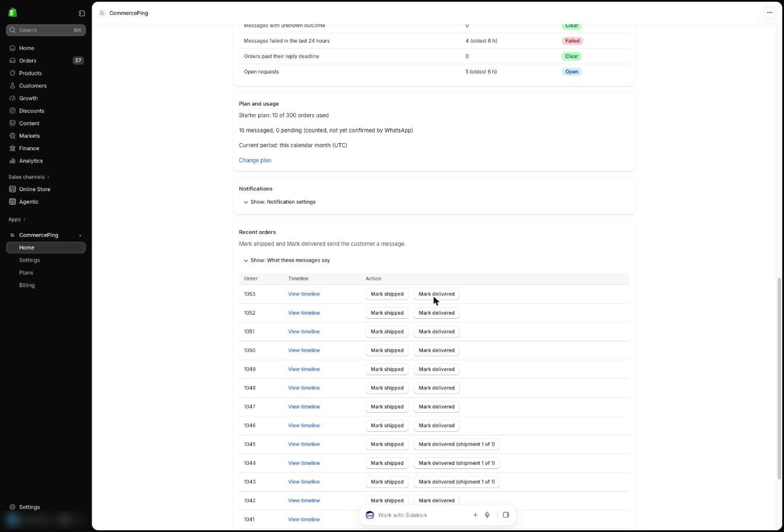Viewport: 784px width, 532px height.
Task: Click the Agentic channel icon
Action: coord(12,201)
